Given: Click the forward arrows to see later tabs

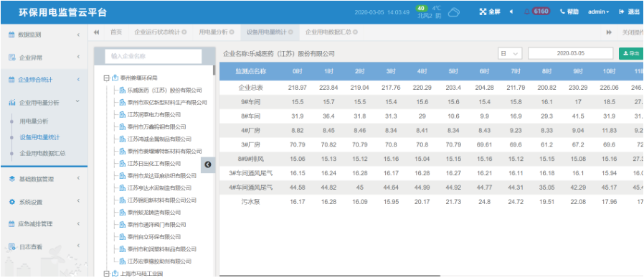Looking at the screenshot, I should (x=609, y=32).
